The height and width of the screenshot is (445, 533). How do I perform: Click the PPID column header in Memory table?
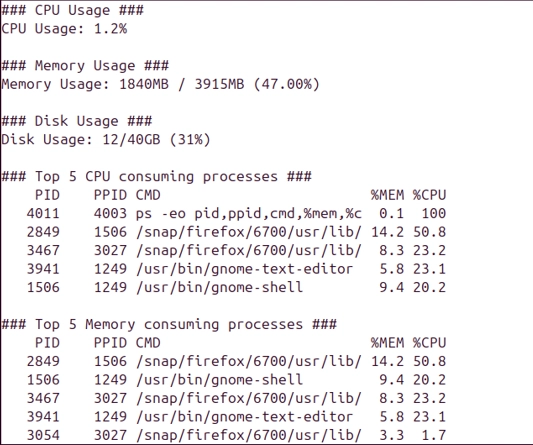[110, 343]
